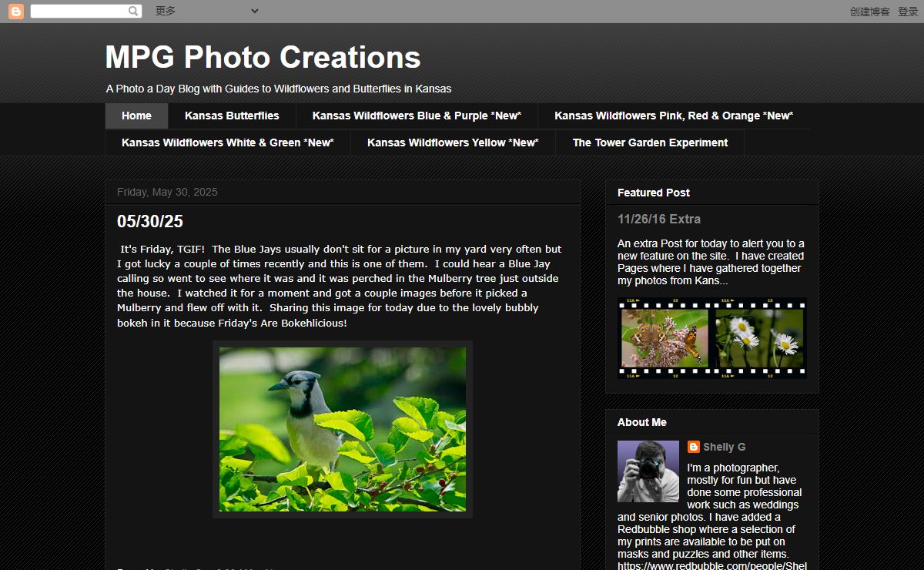
Task: Open the 更多 dropdown menu
Action: tap(206, 11)
